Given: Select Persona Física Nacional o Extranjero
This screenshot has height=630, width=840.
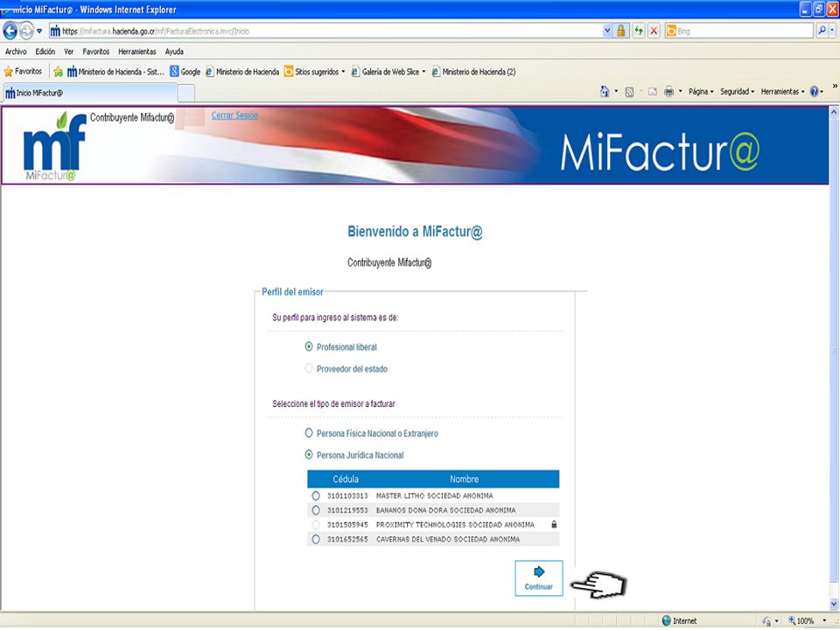Looking at the screenshot, I should 309,433.
